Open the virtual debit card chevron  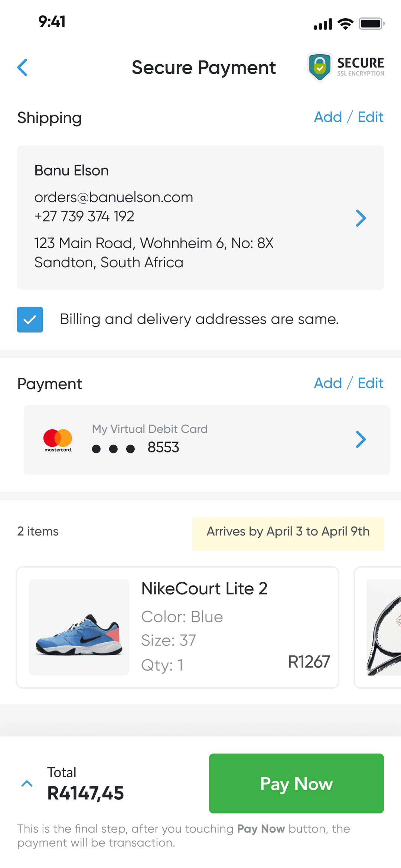pyautogui.click(x=361, y=440)
